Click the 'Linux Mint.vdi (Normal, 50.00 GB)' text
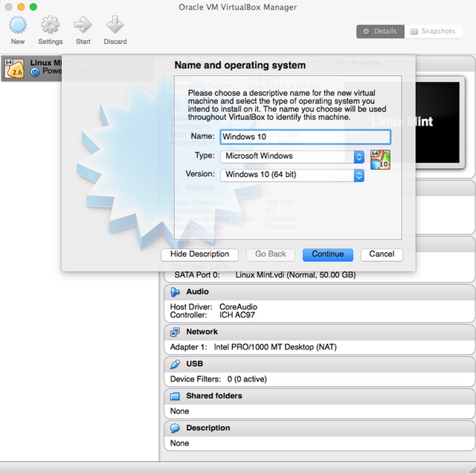476x473 pixels. tap(295, 275)
